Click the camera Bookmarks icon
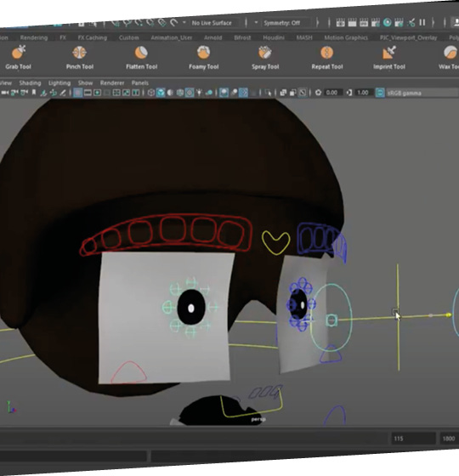Viewport: 459px width, 476px height. pyautogui.click(x=34, y=93)
